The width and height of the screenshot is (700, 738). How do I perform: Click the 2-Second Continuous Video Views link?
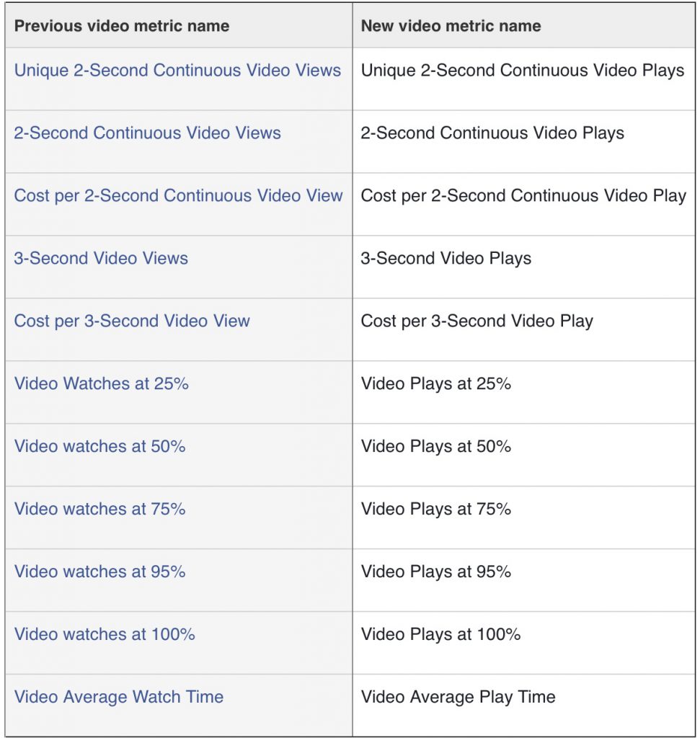pos(147,133)
